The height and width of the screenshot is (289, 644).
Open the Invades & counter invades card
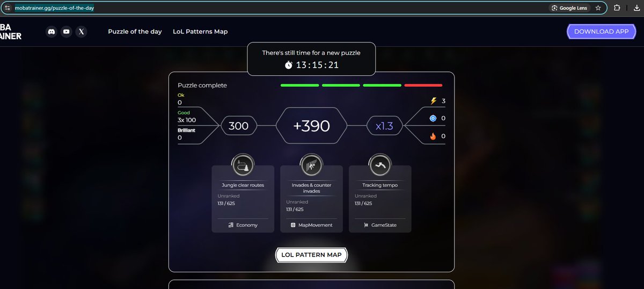coord(311,199)
